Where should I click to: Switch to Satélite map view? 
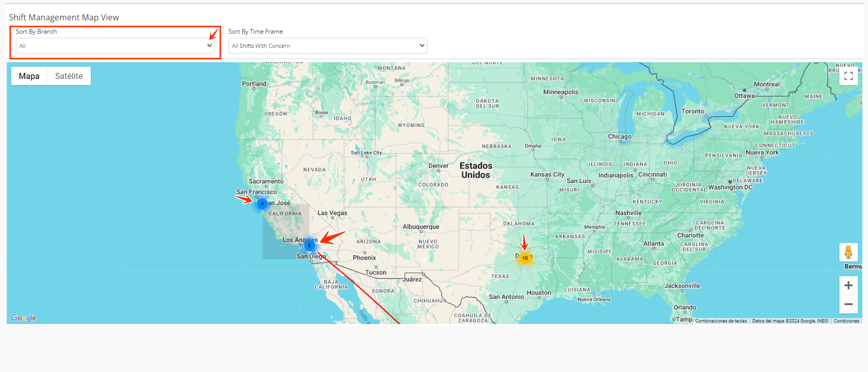[69, 76]
